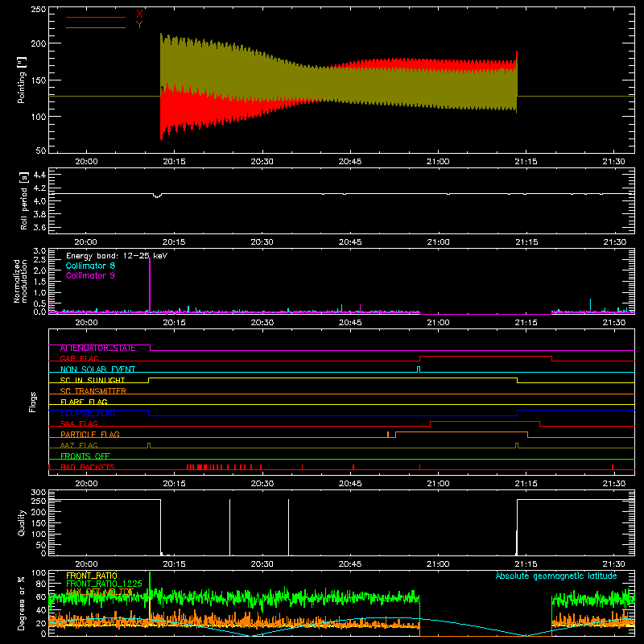Click the BAD_PACKETS flag label
This screenshot has width=644, height=644.
88,467
